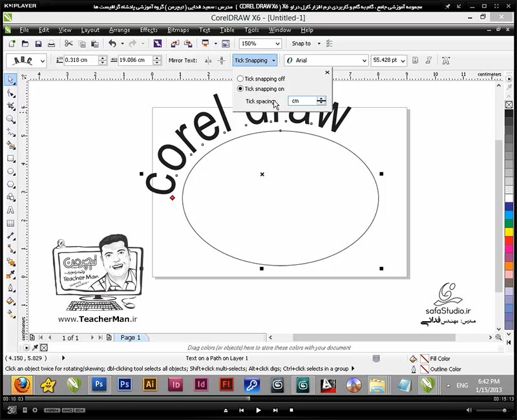The height and width of the screenshot is (420, 517).
Task: Open the text orientation ABC dropdown
Action: [43, 61]
